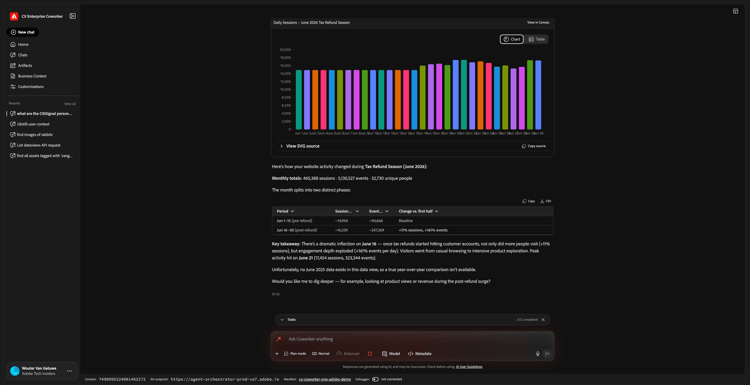Viewport: 750px width, 385px height.
Task: Open the Session... column header dropdown
Action: (x=357, y=211)
